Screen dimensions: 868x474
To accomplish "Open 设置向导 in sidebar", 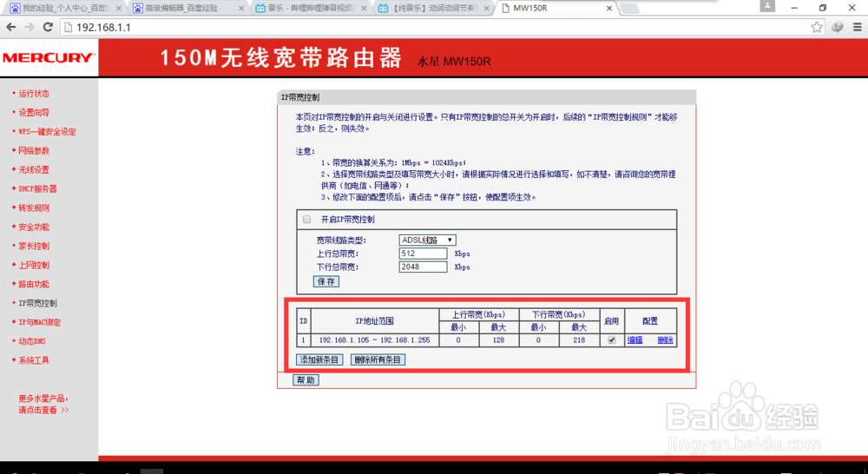I will 34,112.
